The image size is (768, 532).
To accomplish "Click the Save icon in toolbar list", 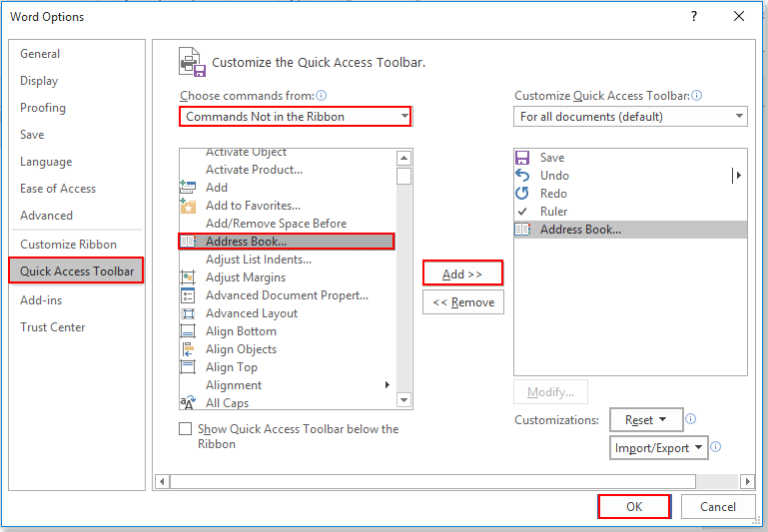I will pyautogui.click(x=522, y=158).
